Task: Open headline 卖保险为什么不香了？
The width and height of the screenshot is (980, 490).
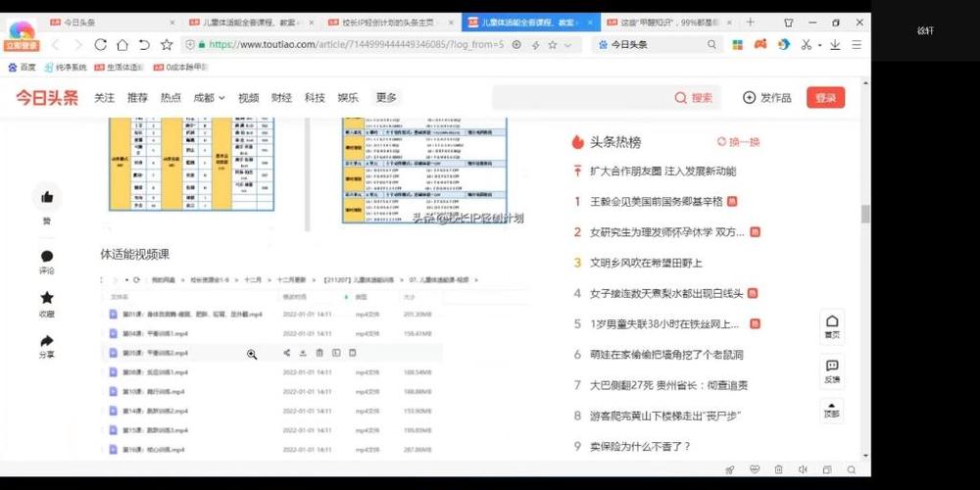Action: [x=640, y=446]
